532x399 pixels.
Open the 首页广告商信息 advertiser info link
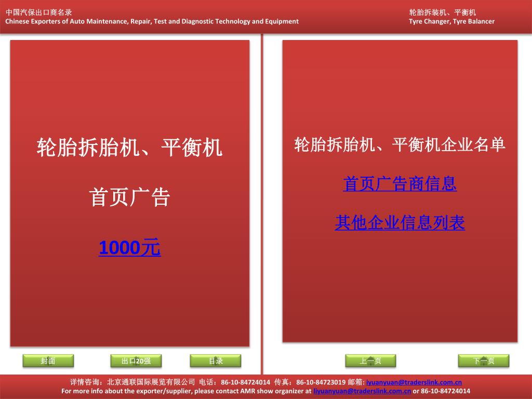400,183
